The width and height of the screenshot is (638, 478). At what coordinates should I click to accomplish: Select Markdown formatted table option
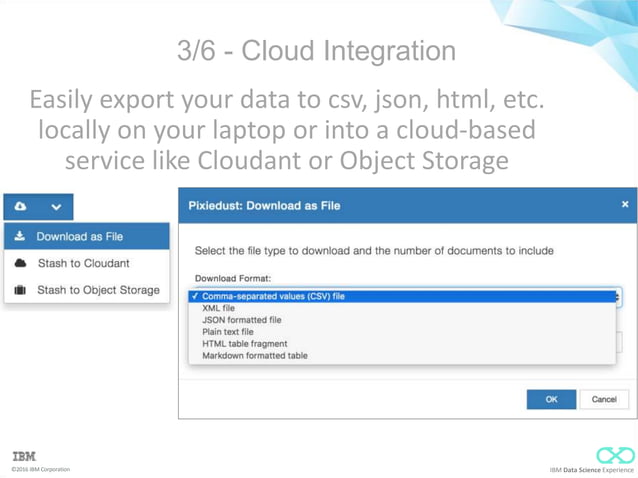255,356
